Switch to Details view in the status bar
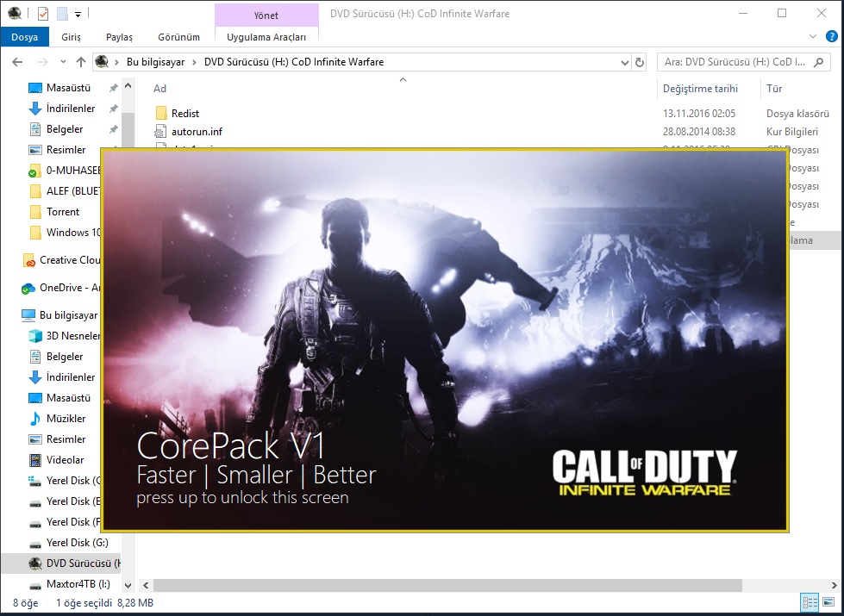844x616 pixels. tap(810, 602)
